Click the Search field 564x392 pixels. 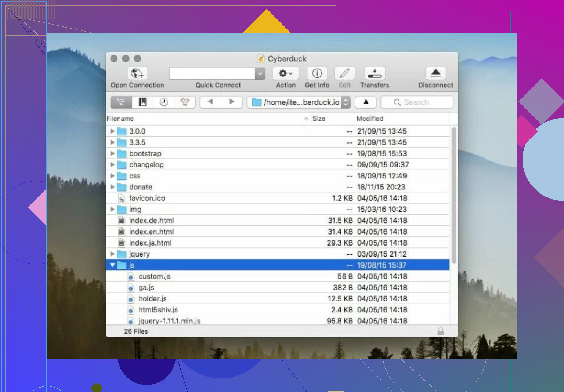pos(421,102)
